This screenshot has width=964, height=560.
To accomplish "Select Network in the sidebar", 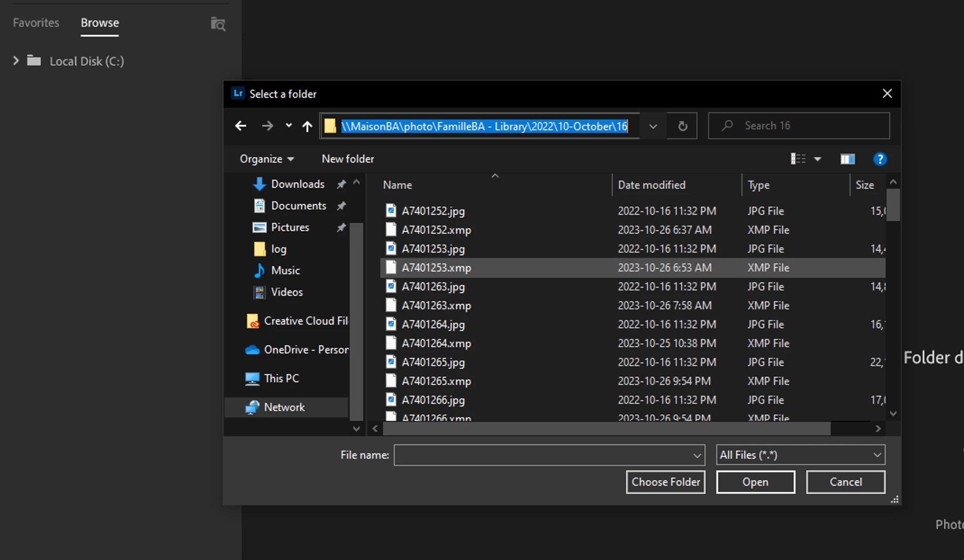I will (x=284, y=407).
